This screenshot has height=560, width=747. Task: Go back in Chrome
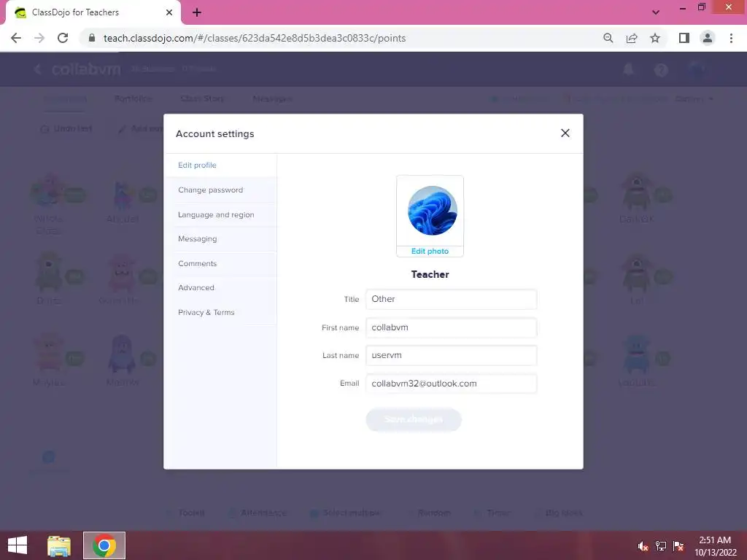pos(16,38)
